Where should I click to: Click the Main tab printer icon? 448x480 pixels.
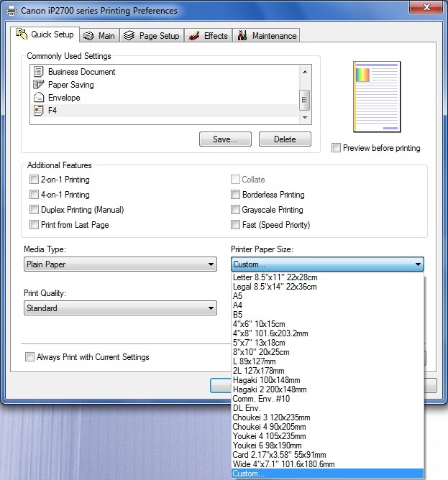point(88,36)
